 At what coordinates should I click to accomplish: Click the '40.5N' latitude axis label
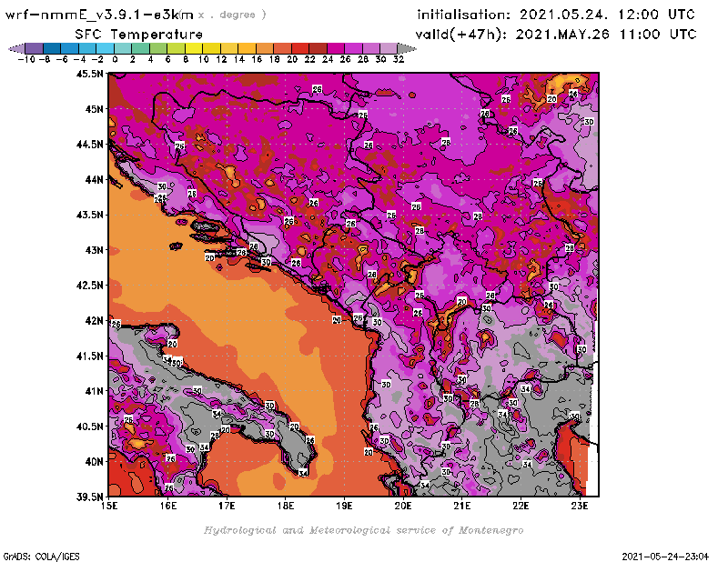coord(89,427)
